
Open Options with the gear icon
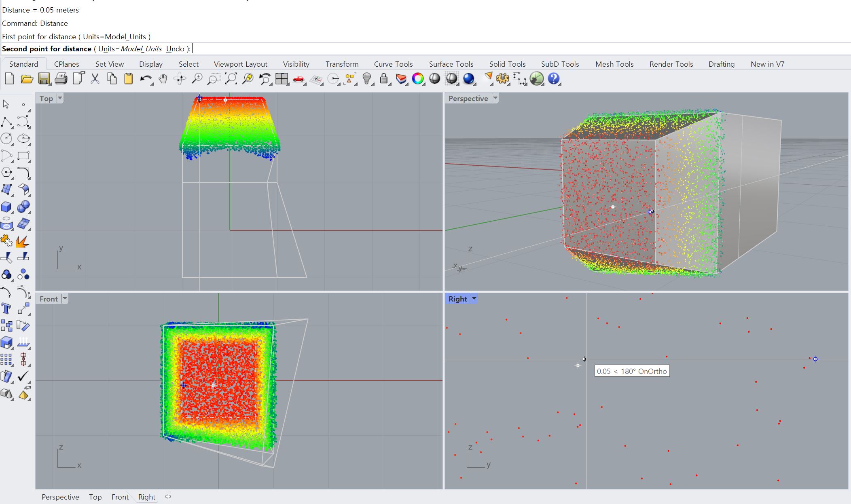502,78
